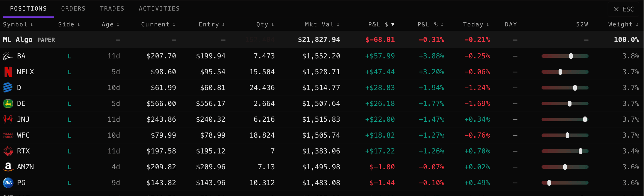Select the PG ticker symbol

(21, 183)
